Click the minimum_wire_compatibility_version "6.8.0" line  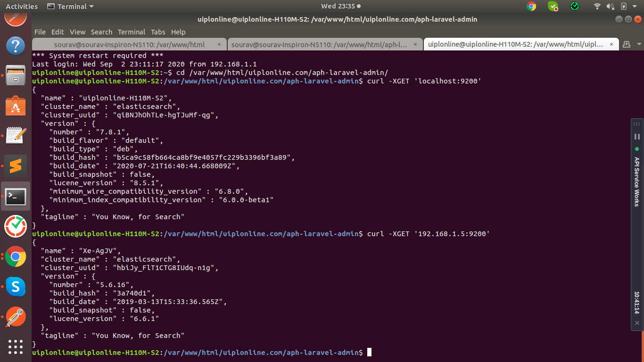coord(149,191)
